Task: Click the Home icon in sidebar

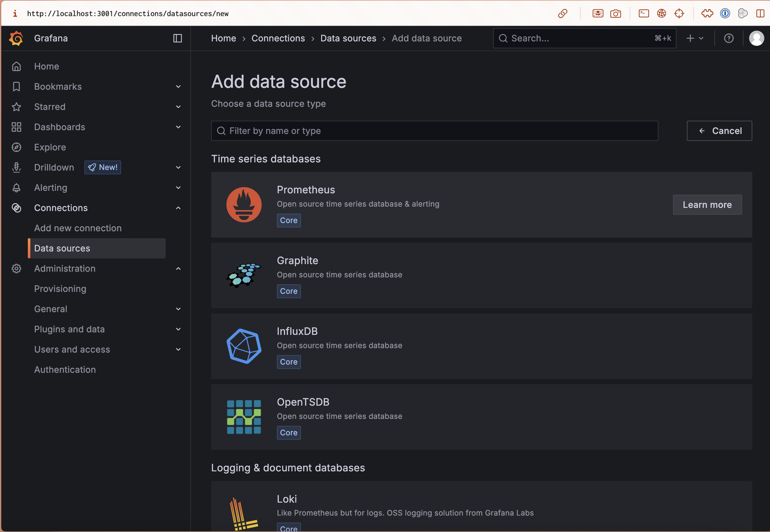Action: (x=16, y=66)
